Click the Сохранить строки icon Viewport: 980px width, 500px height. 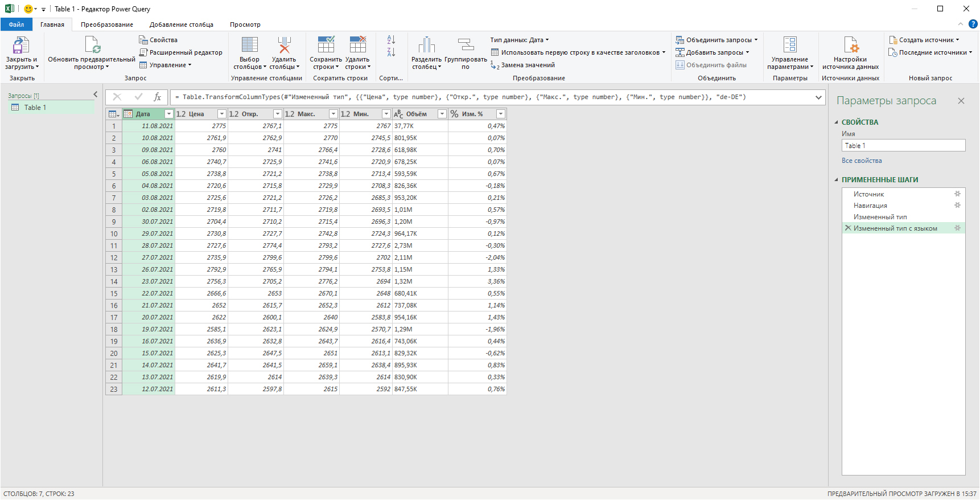coord(326,45)
